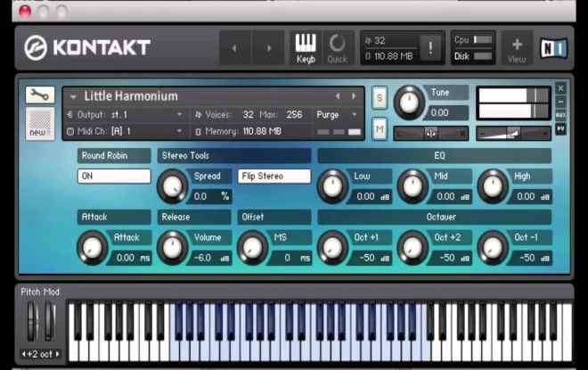Open the Output st. 1 dropdown
Image resolution: width=588 pixels, height=370 pixels.
[125, 115]
